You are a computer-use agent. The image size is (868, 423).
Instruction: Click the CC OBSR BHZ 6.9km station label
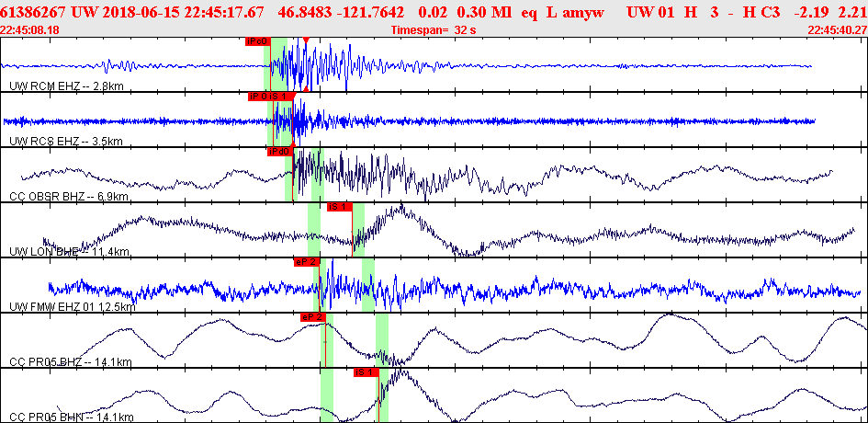(x=68, y=197)
